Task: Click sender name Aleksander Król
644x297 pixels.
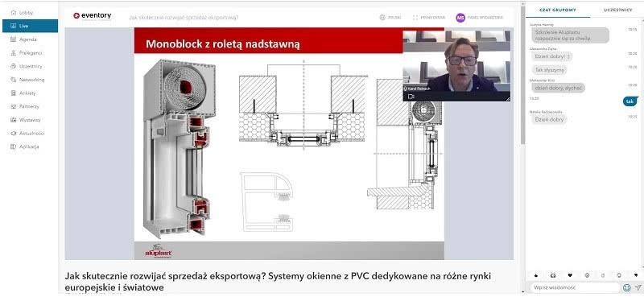Action: [542, 80]
